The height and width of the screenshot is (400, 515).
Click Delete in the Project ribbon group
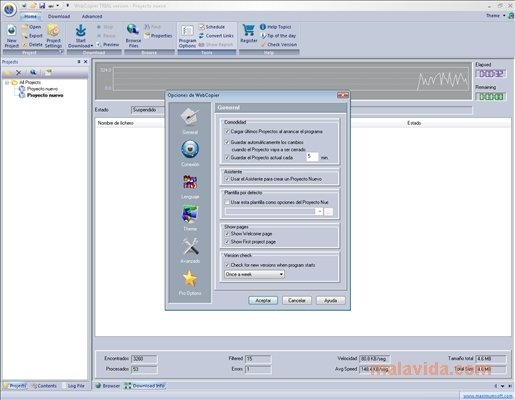[x=32, y=44]
